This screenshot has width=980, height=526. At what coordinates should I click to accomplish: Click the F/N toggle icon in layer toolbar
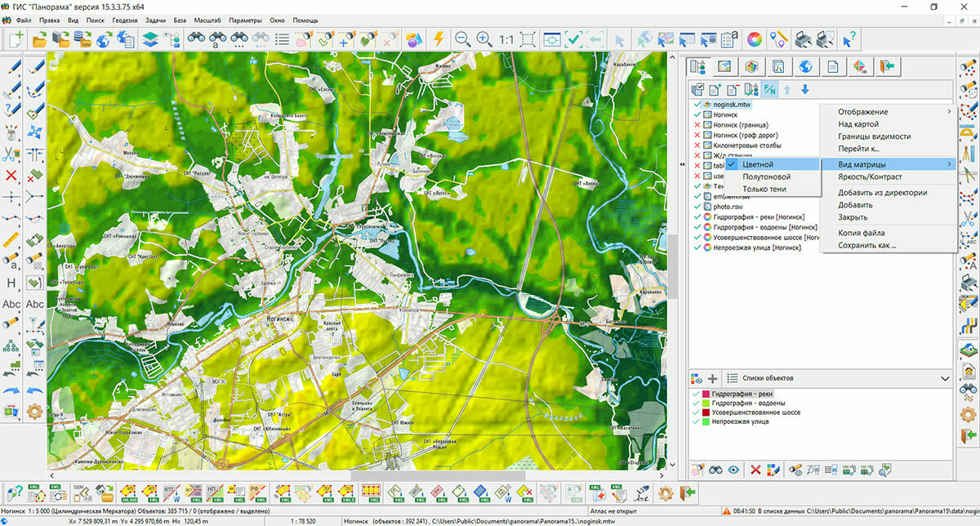point(770,89)
